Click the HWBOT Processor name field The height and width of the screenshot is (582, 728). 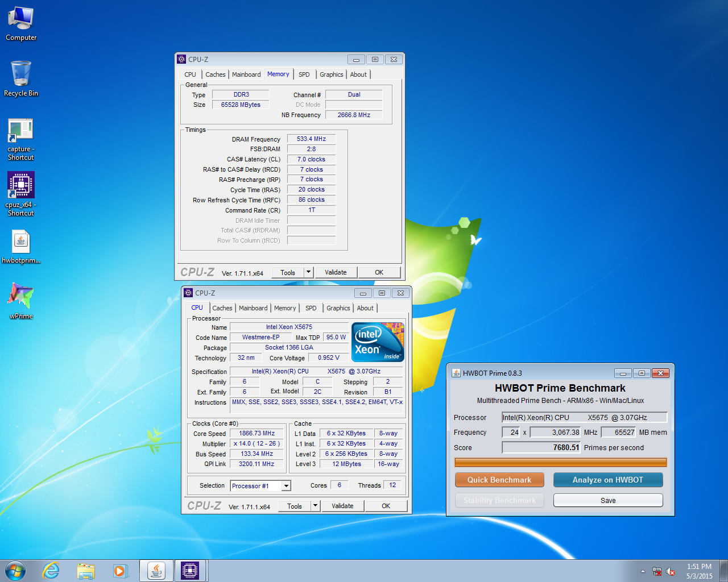584,418
